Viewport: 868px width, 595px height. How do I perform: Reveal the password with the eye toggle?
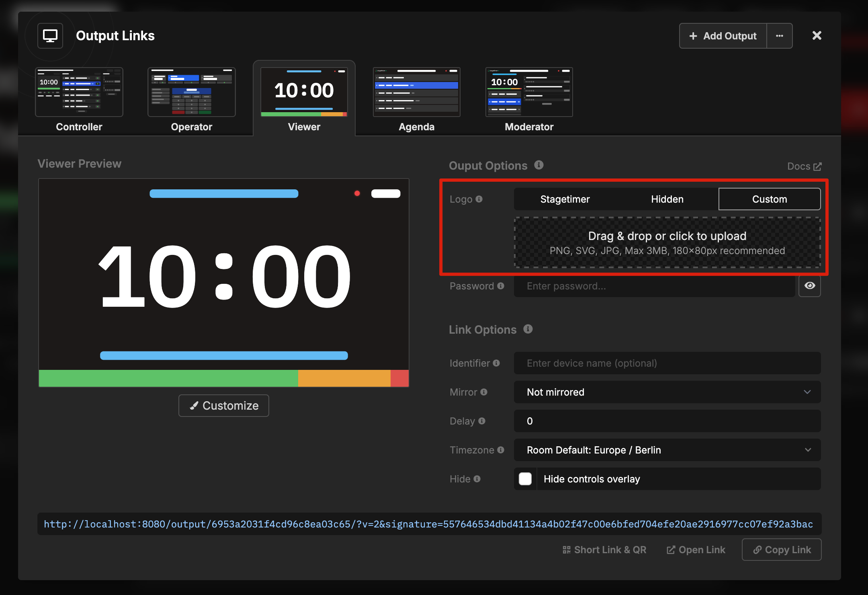click(810, 286)
